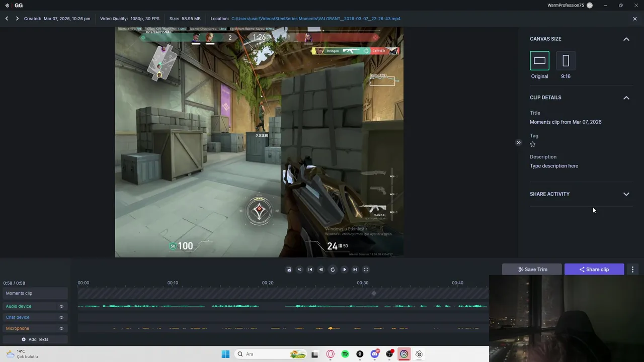Skip to the clip end

click(x=355, y=269)
